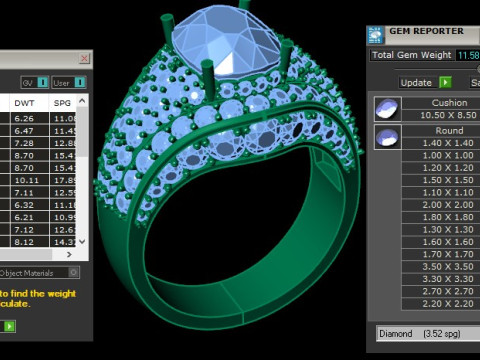
Task: Select the 1.40 X 1.40 size row
Action: pyautogui.click(x=441, y=143)
